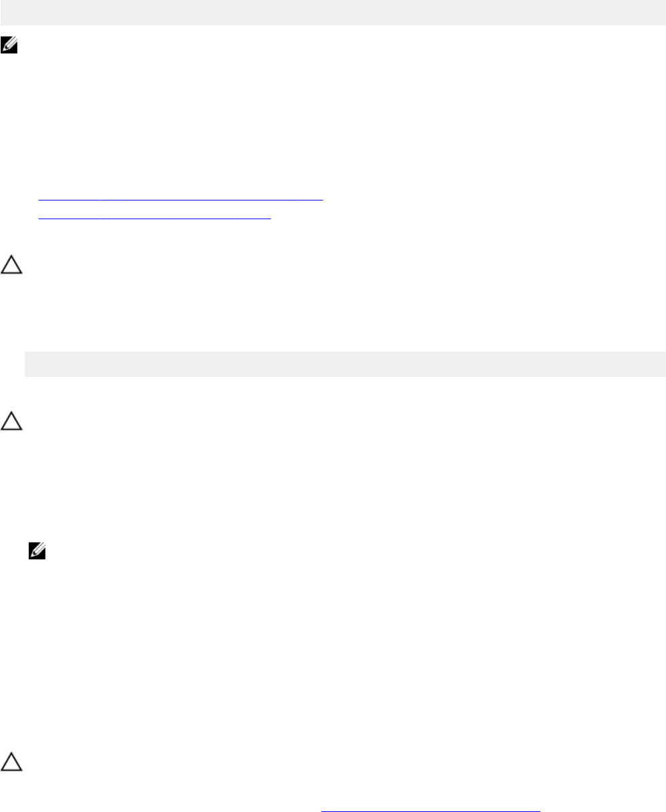Click the last caution triangle icon
The width and height of the screenshot is (666, 812).
[11, 762]
